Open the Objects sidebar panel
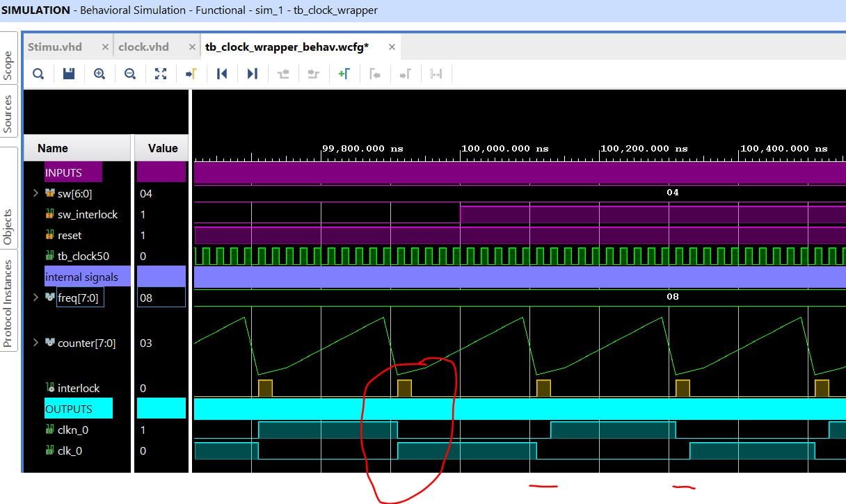846x504 pixels. [8, 224]
